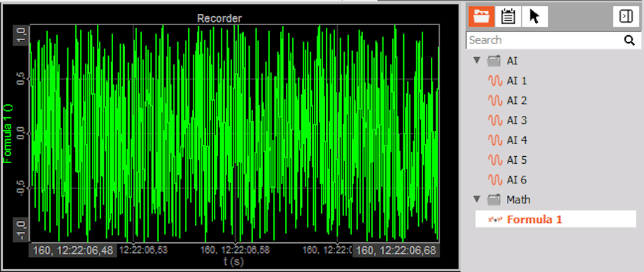This screenshot has width=644, height=272.
Task: Focus the channel Search field
Action: (x=553, y=40)
